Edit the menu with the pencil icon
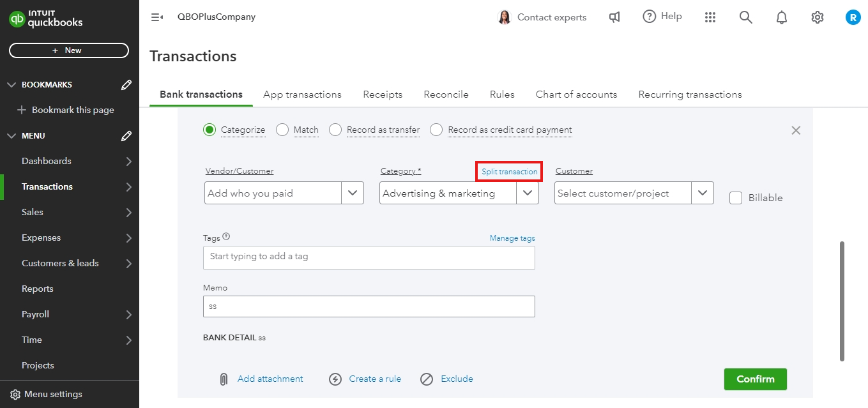 126,135
